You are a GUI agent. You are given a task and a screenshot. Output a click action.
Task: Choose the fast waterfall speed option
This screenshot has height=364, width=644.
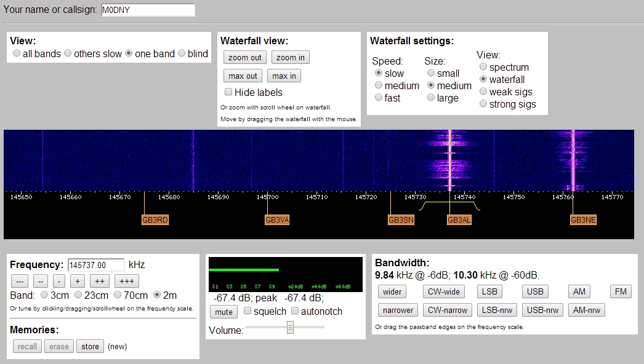click(x=379, y=98)
